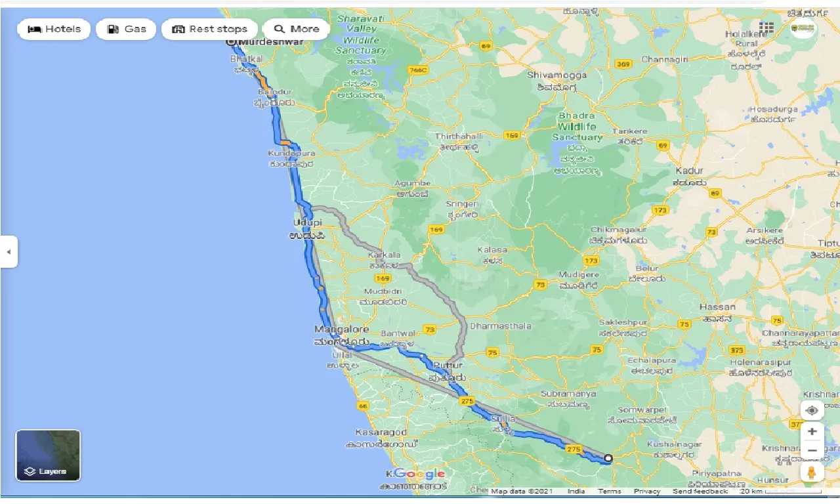Viewport: 840px width, 504px height.
Task: Click the India region link
Action: pos(576,491)
